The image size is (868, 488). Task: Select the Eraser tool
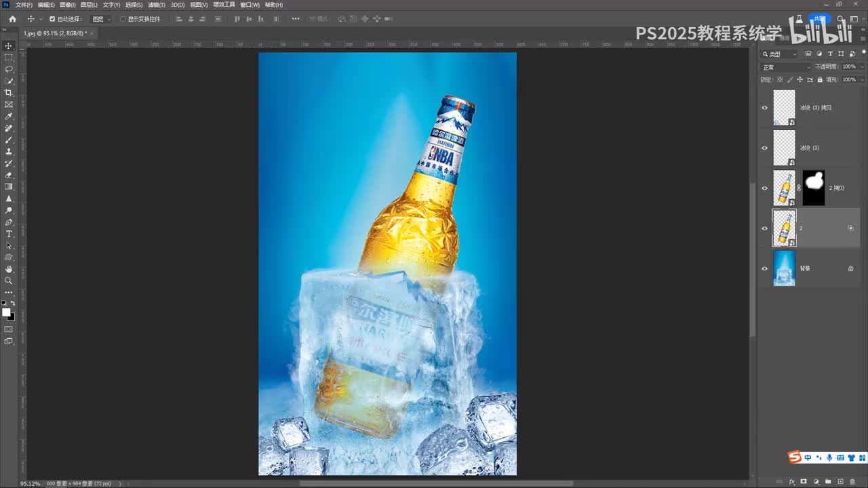(9, 175)
